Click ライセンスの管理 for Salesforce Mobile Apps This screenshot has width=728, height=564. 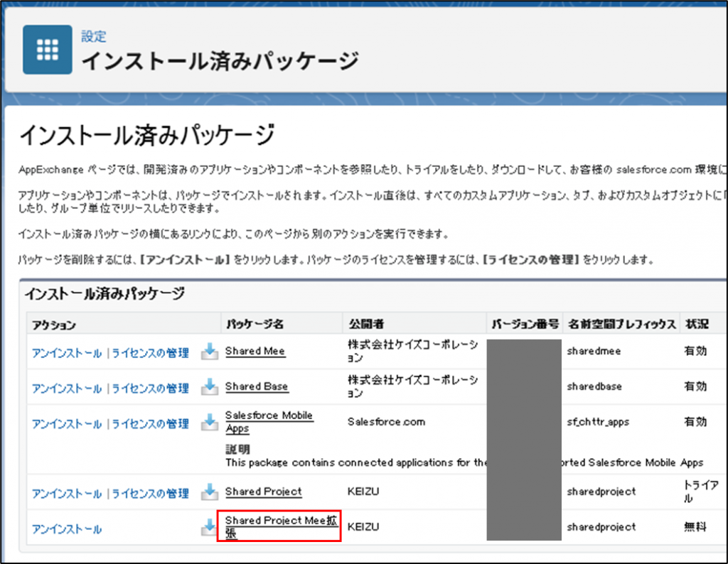pos(150,424)
